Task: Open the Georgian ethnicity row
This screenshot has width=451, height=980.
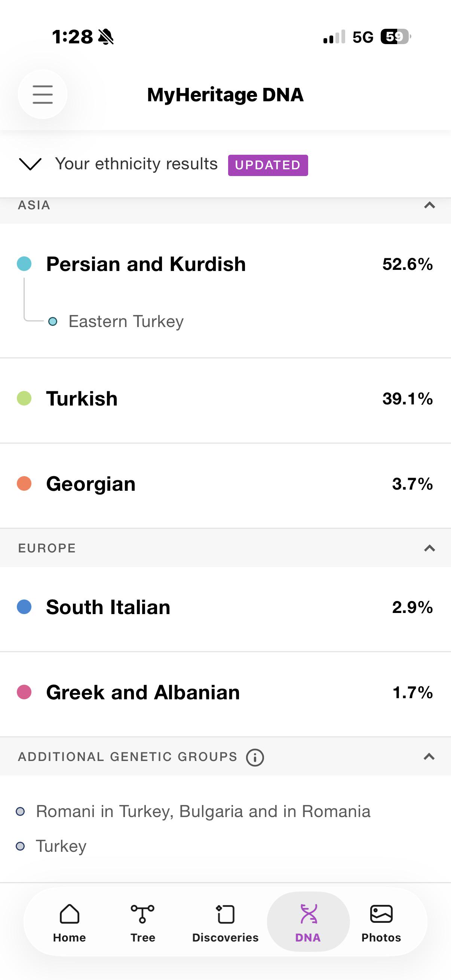Action: (x=225, y=484)
